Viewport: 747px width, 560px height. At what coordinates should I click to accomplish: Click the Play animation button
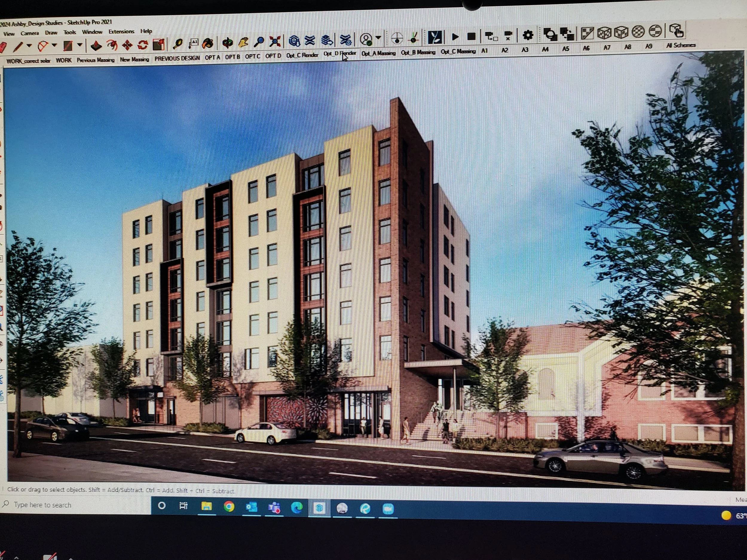click(455, 36)
